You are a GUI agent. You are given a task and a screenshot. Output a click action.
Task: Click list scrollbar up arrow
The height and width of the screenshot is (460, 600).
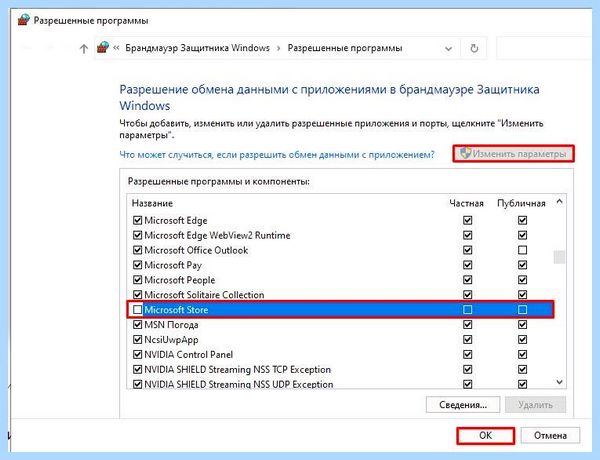tap(559, 202)
